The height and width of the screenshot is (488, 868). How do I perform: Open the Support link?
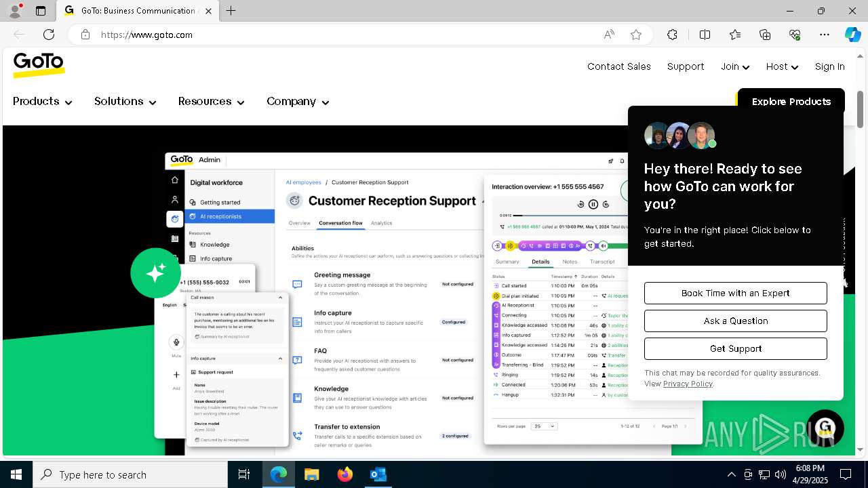(x=686, y=66)
